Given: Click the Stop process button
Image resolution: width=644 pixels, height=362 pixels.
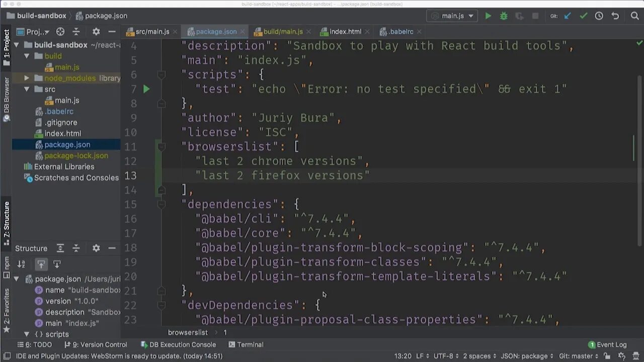Looking at the screenshot, I should pos(535,16).
